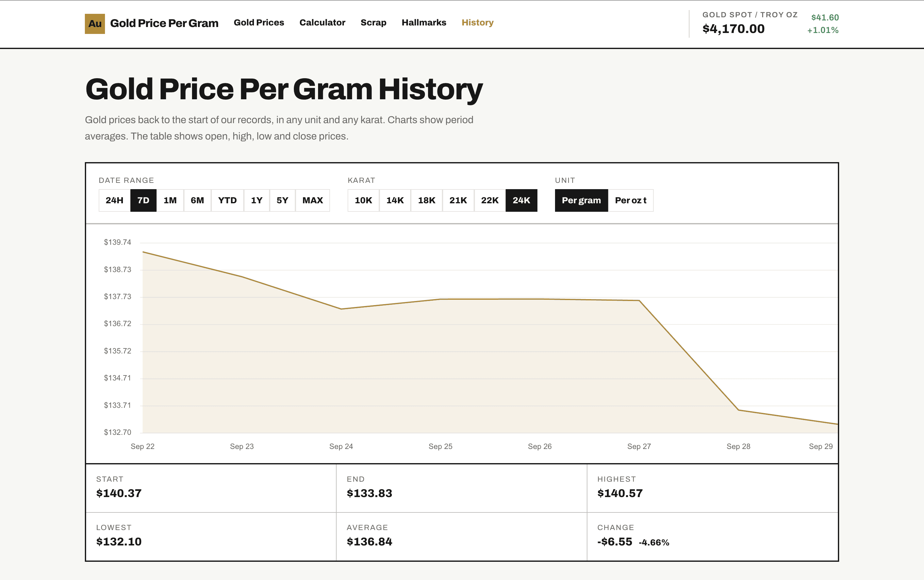Open the Gold Prices menu item
The height and width of the screenshot is (580, 924).
tap(259, 23)
